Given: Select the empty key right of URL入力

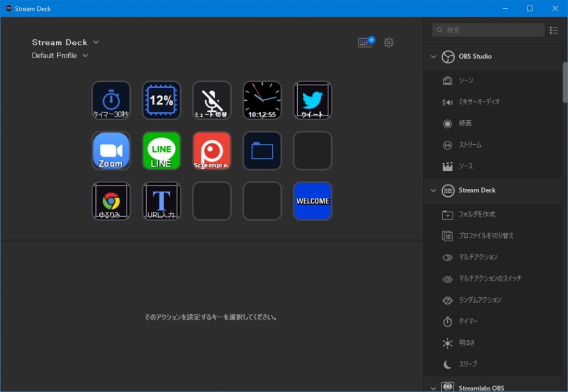Looking at the screenshot, I should [x=212, y=201].
